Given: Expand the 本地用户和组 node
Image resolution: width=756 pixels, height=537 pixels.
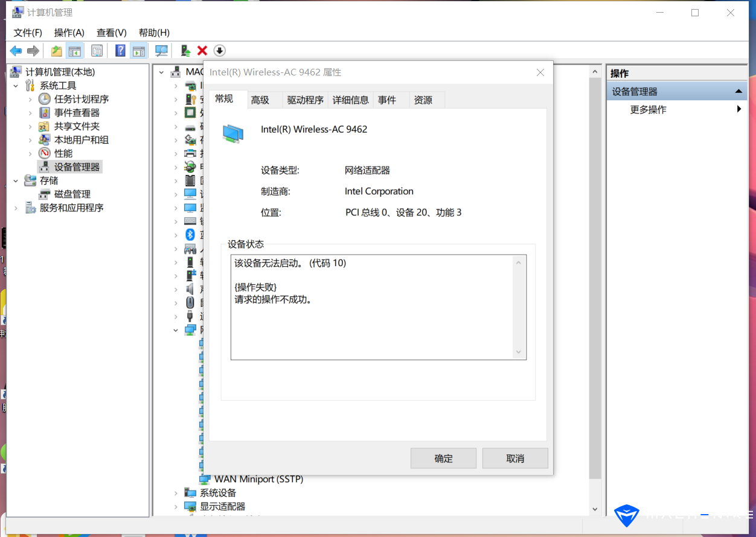Looking at the screenshot, I should click(30, 140).
